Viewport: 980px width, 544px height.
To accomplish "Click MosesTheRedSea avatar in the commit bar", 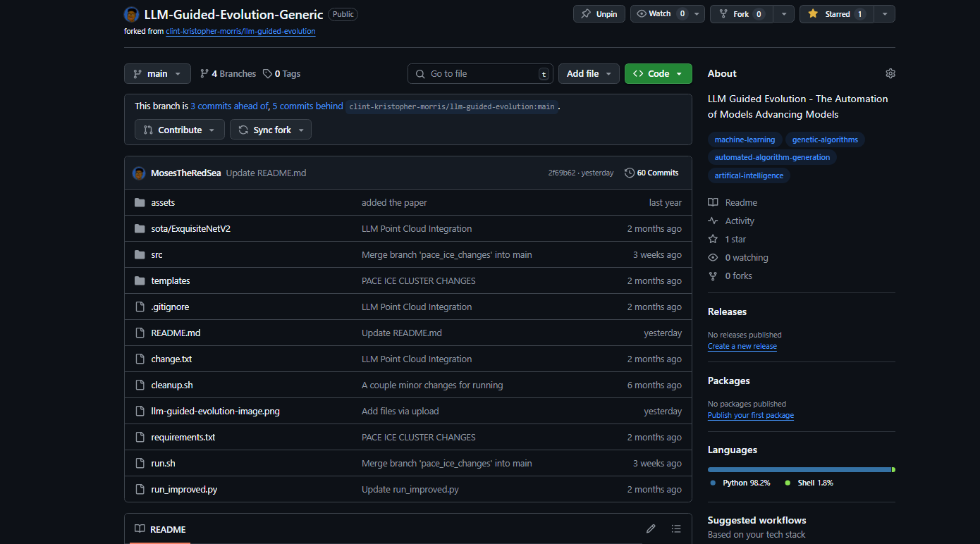I will coord(139,173).
